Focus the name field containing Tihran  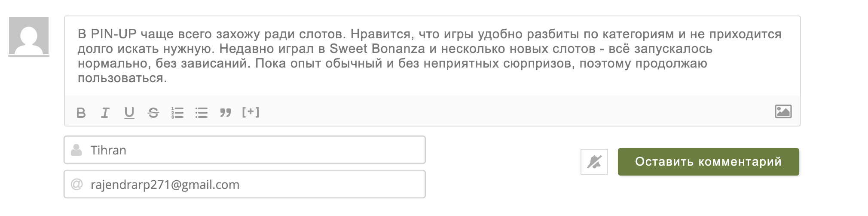click(245, 150)
